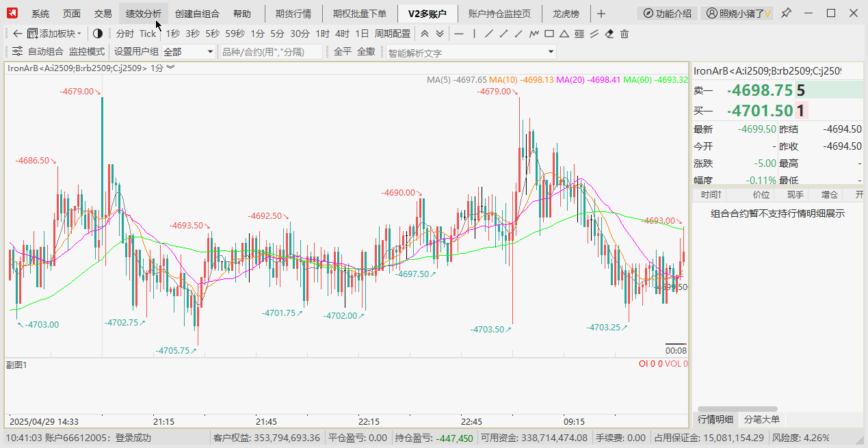The height and width of the screenshot is (448, 868).
Task: Click the 监控模式 button
Action: pyautogui.click(x=87, y=51)
